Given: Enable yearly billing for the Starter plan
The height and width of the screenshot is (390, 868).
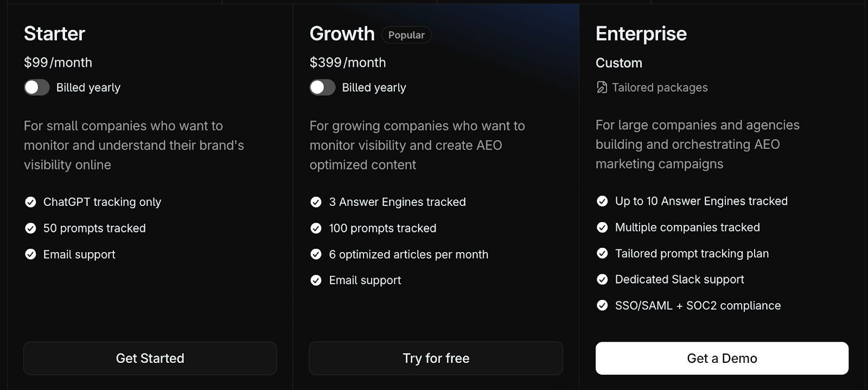Looking at the screenshot, I should point(37,87).
